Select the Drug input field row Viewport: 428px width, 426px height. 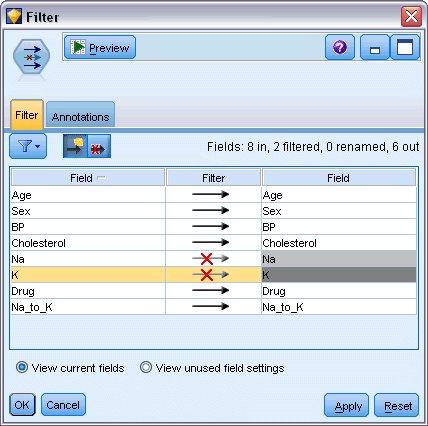[88, 291]
